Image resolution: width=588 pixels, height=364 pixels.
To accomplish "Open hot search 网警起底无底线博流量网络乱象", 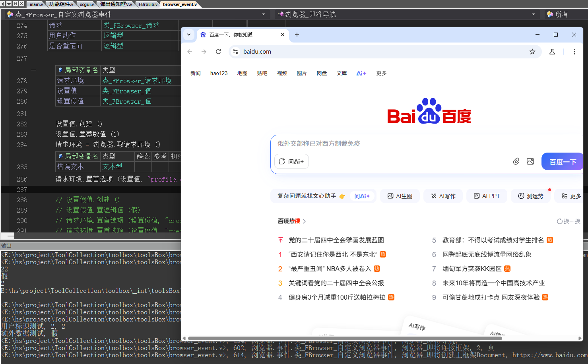I will coord(487,254).
